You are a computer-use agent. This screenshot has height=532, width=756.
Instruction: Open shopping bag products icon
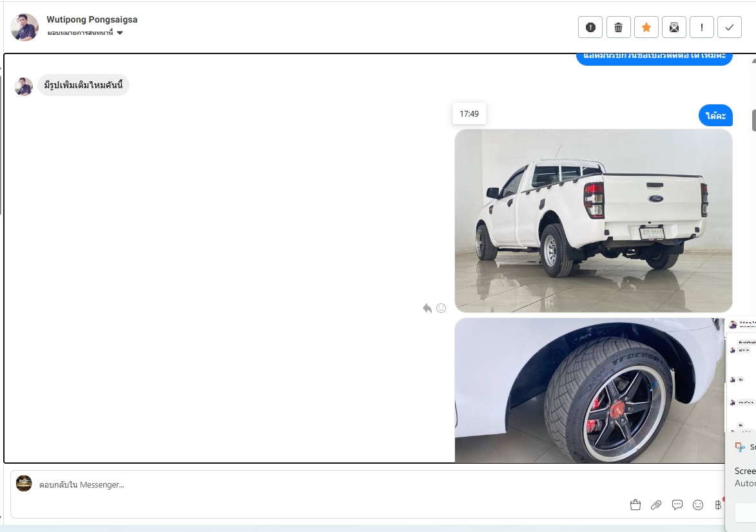tap(635, 505)
